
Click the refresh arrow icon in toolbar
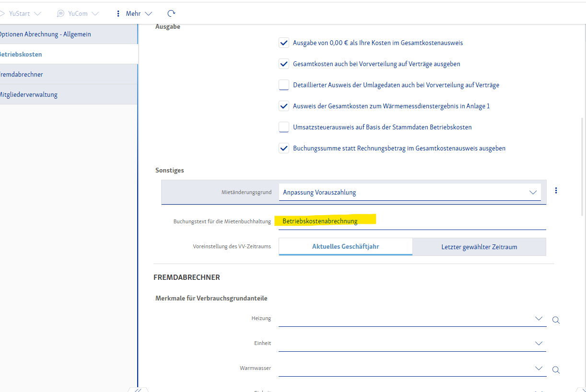pos(171,13)
